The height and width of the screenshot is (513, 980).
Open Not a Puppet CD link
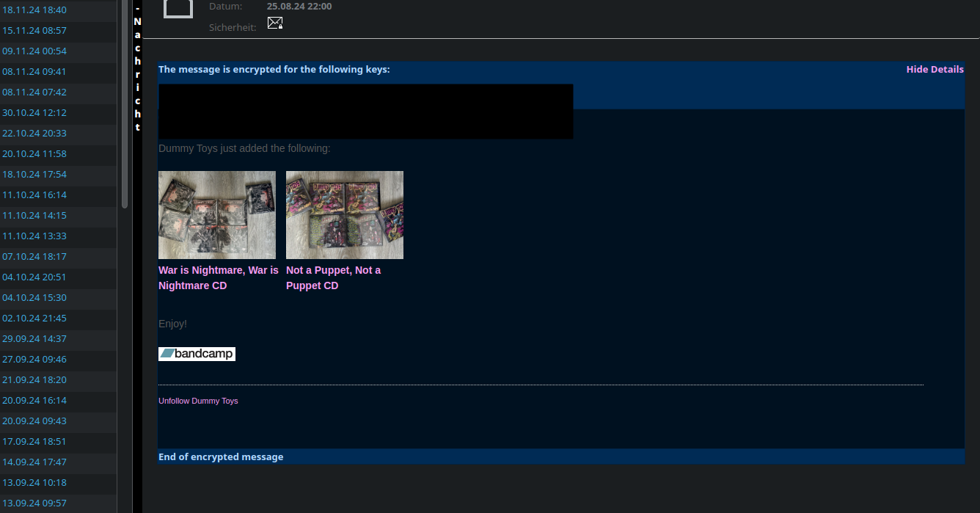point(334,277)
